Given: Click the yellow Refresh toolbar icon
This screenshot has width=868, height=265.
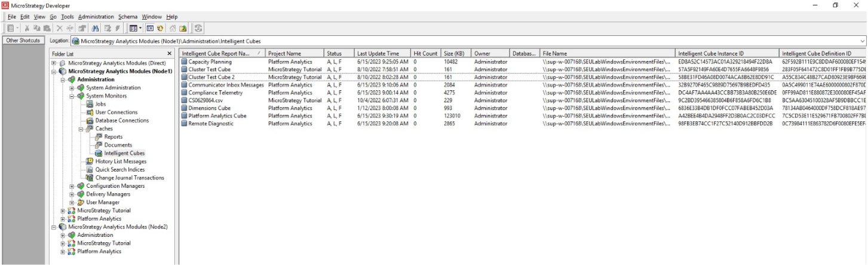Looking at the screenshot, I should [160, 28].
